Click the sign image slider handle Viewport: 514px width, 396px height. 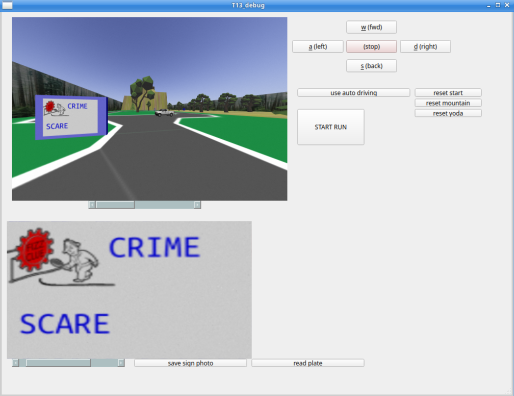pos(58,363)
